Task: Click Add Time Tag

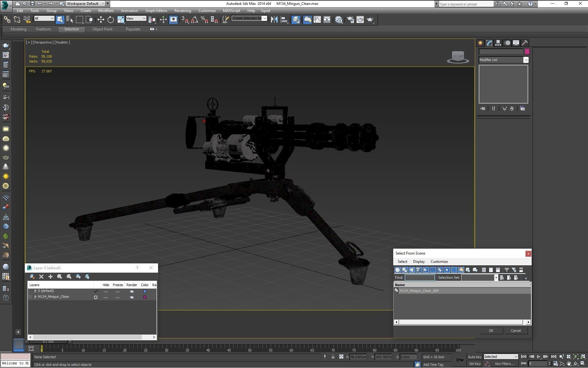Action: tap(433, 365)
